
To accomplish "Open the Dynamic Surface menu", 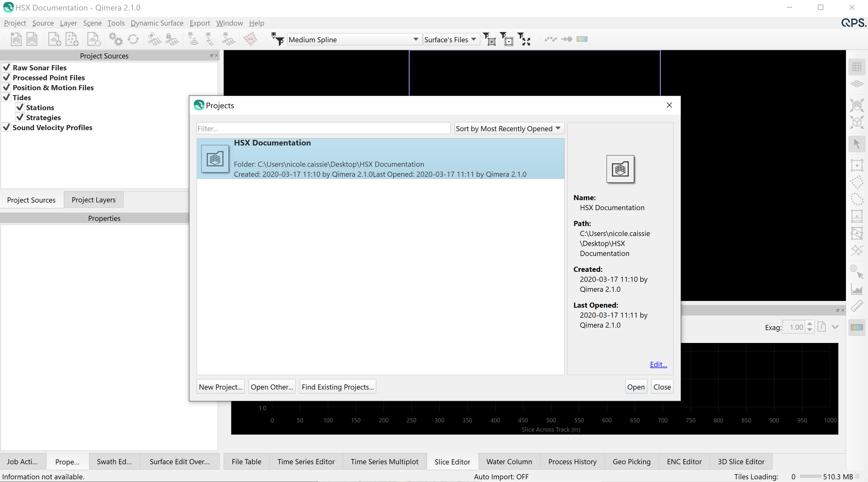I will (157, 23).
